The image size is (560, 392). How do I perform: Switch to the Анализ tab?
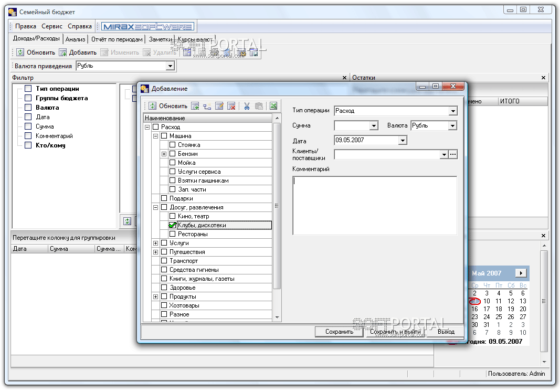76,39
